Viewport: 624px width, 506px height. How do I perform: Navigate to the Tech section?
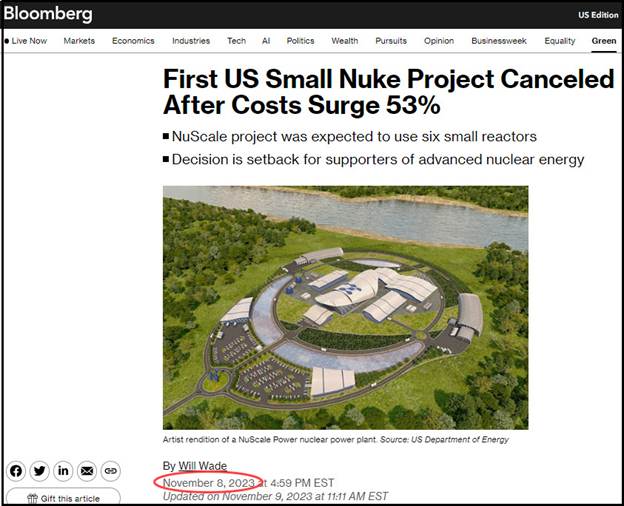click(236, 41)
